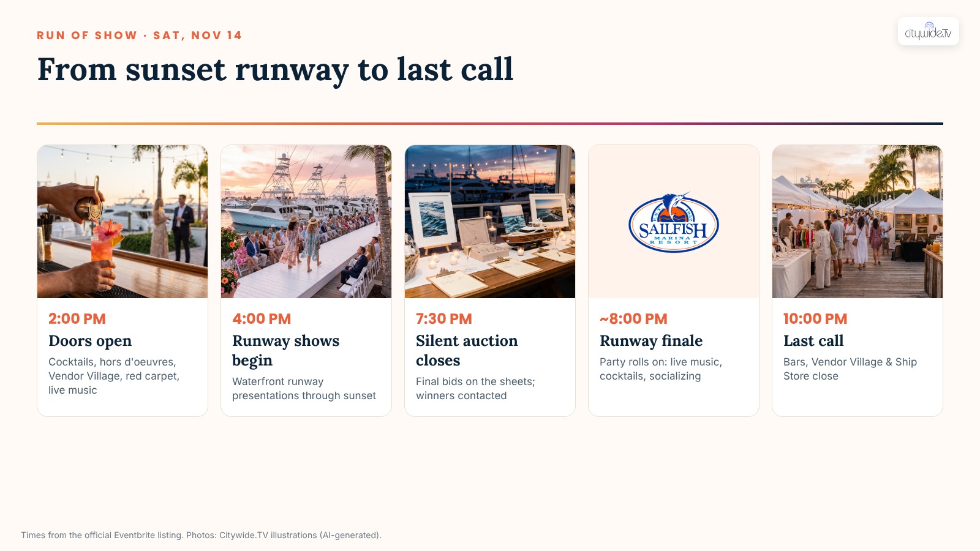
Task: Click the Last call card heading
Action: [813, 341]
